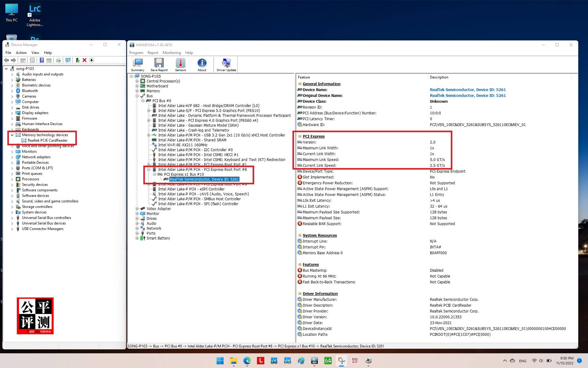Click the red X uninstall device icon
Viewport: 588px width, 368px height.
85,60
